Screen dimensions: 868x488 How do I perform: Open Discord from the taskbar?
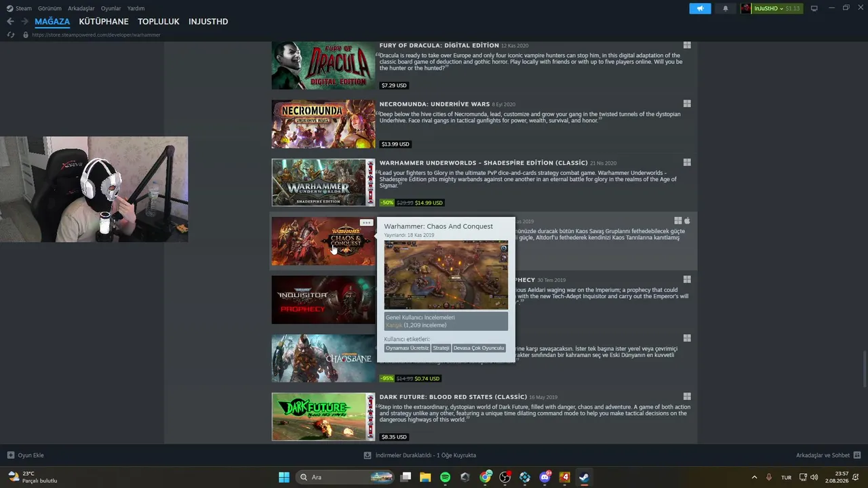pos(545,477)
